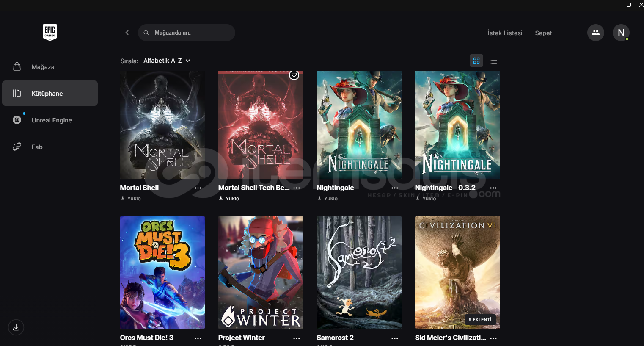Click the Sid Meier's Civilizati... title

(x=451, y=338)
